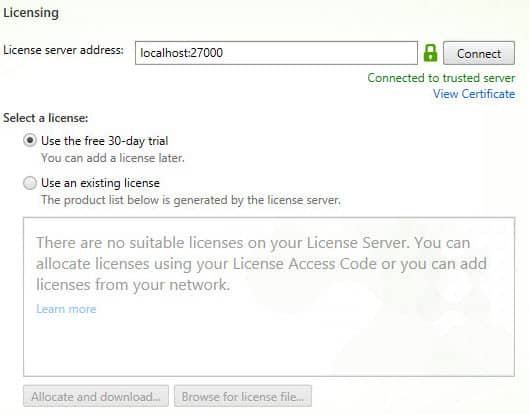Click the 'product list below is generated' description
Image resolution: width=529 pixels, height=414 pixels.
(191, 200)
